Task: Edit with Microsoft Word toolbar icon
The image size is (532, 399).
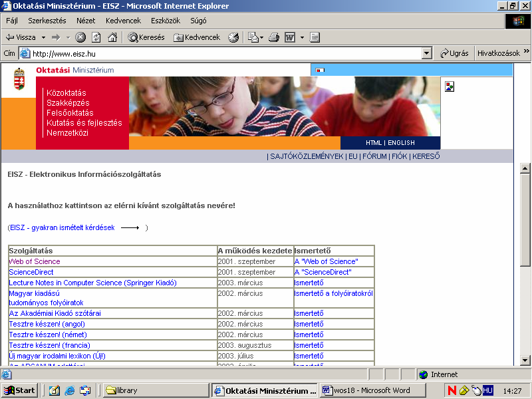Action: 290,37
